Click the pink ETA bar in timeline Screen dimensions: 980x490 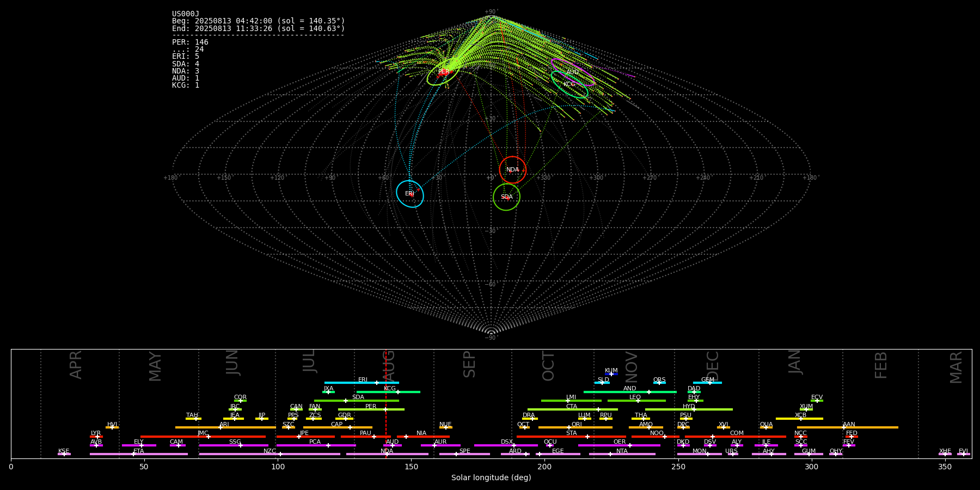tap(139, 454)
